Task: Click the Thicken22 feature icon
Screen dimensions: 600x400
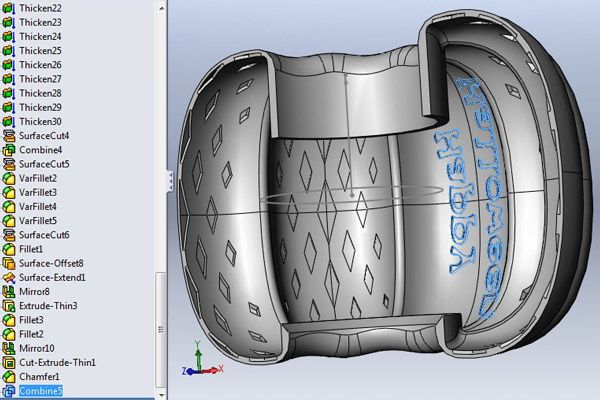Action: pos(8,8)
